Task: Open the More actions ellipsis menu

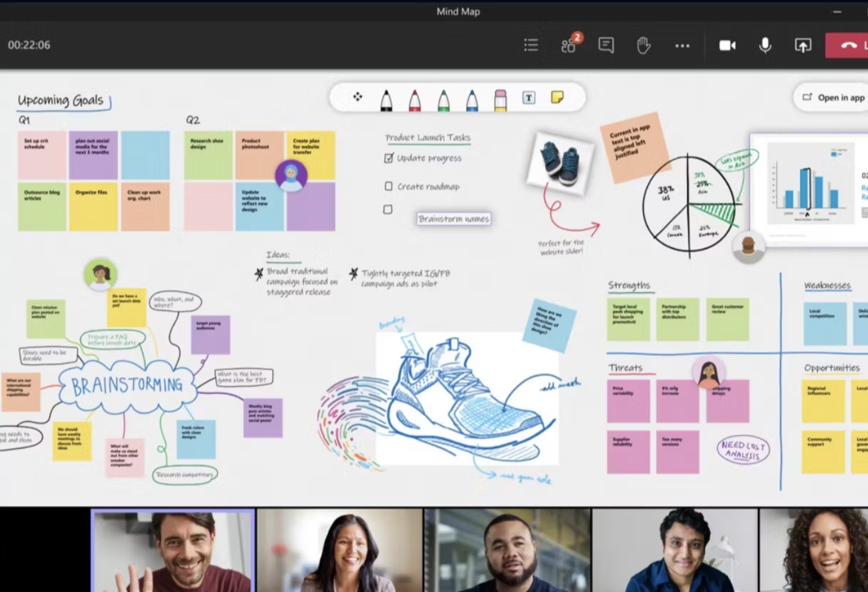Action: (682, 46)
